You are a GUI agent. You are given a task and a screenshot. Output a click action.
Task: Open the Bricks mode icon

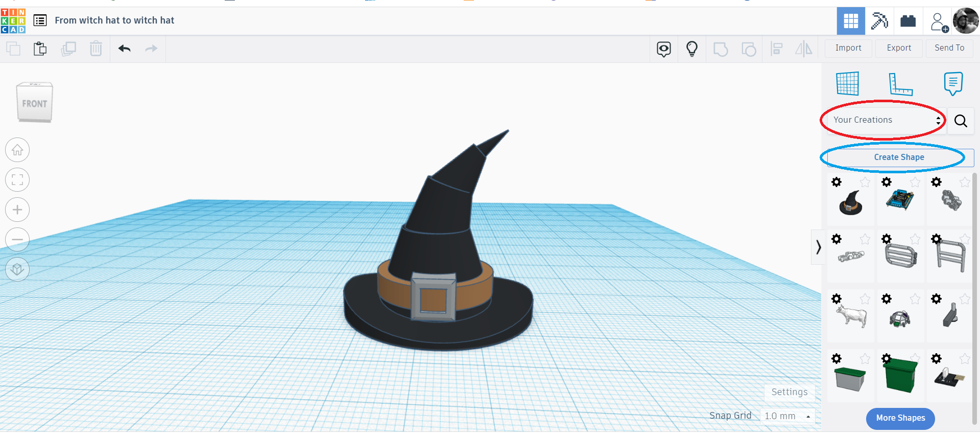pos(908,21)
